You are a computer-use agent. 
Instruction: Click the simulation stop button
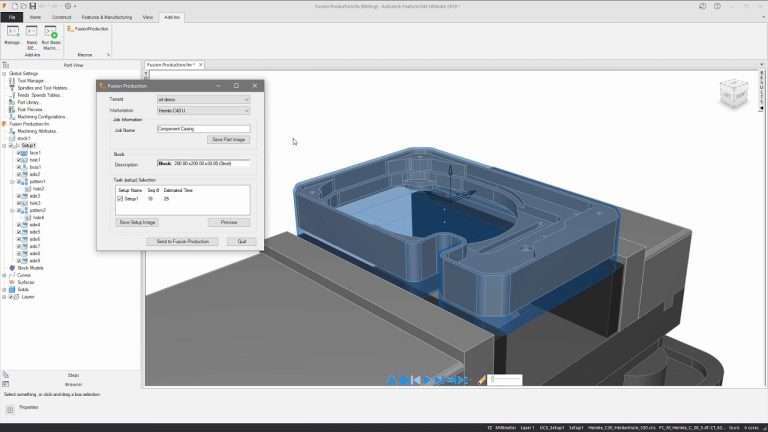point(404,380)
